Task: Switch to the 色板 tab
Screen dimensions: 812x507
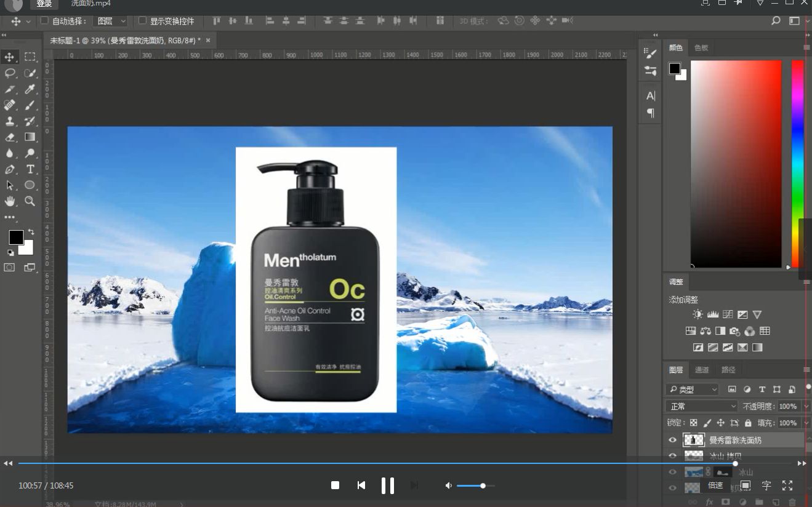Action: 701,47
